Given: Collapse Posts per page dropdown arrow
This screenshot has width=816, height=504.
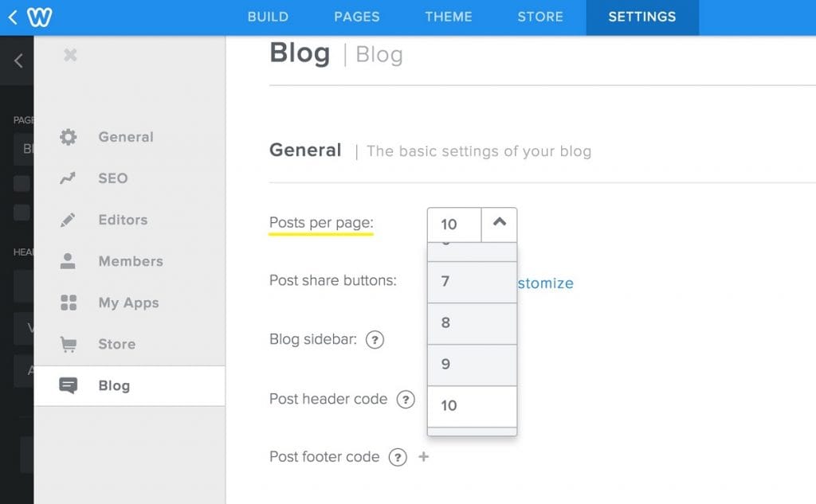Looking at the screenshot, I should pos(499,225).
